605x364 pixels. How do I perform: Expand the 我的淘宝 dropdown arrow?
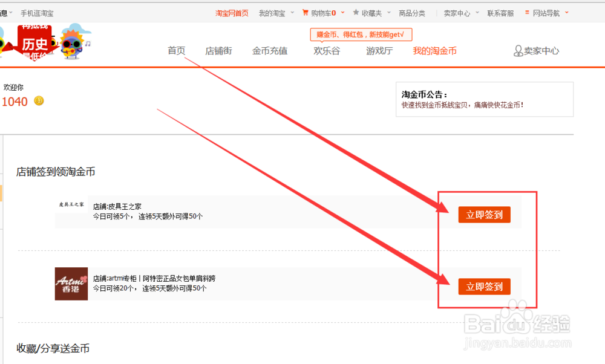[292, 13]
